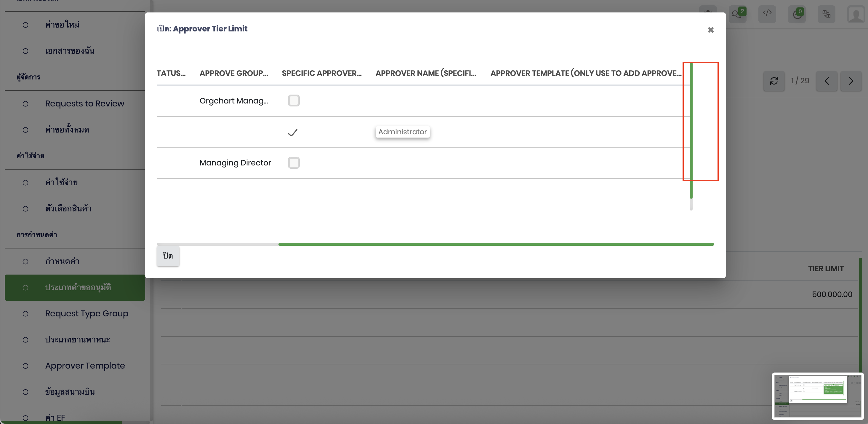Viewport: 868px width, 424px height.
Task: Click the Administrator approver name tag
Action: [x=402, y=132]
